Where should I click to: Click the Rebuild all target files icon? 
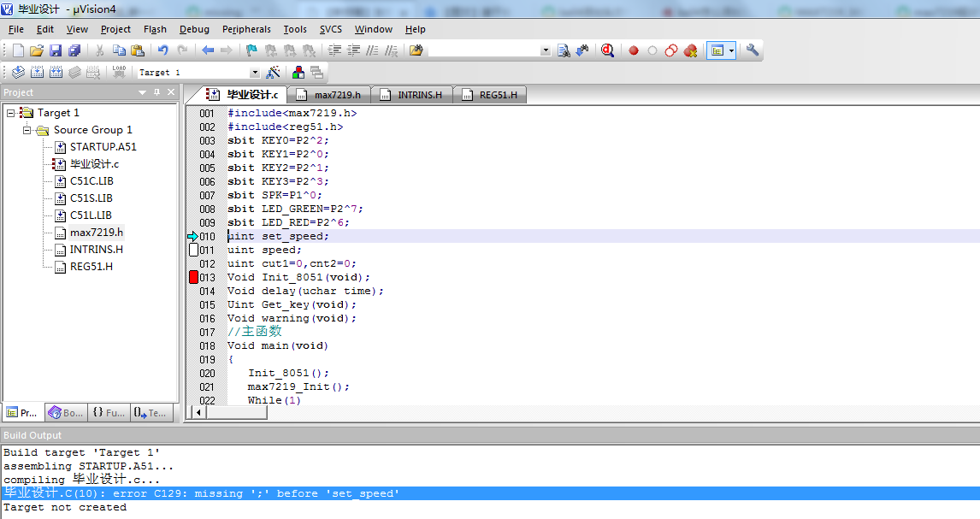click(x=56, y=73)
